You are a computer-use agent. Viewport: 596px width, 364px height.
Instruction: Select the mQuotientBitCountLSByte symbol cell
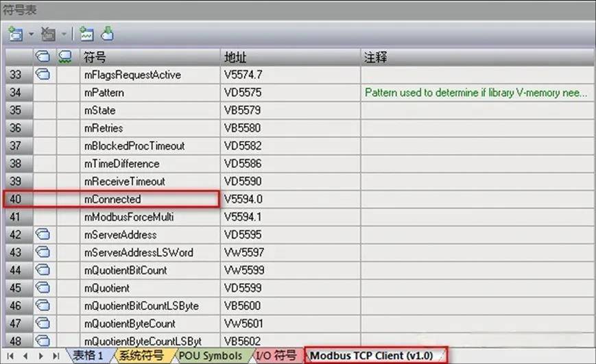150,306
